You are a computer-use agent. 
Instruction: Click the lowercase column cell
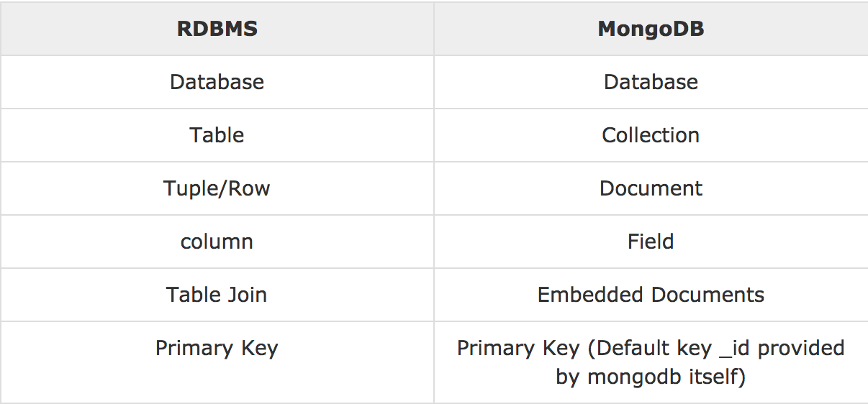(217, 242)
